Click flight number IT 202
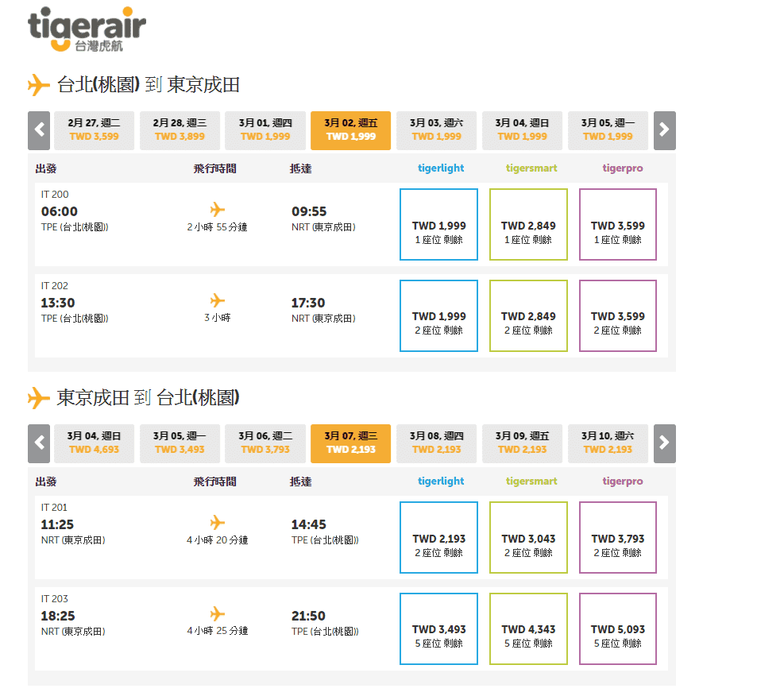This screenshot has width=784, height=696. click(55, 286)
